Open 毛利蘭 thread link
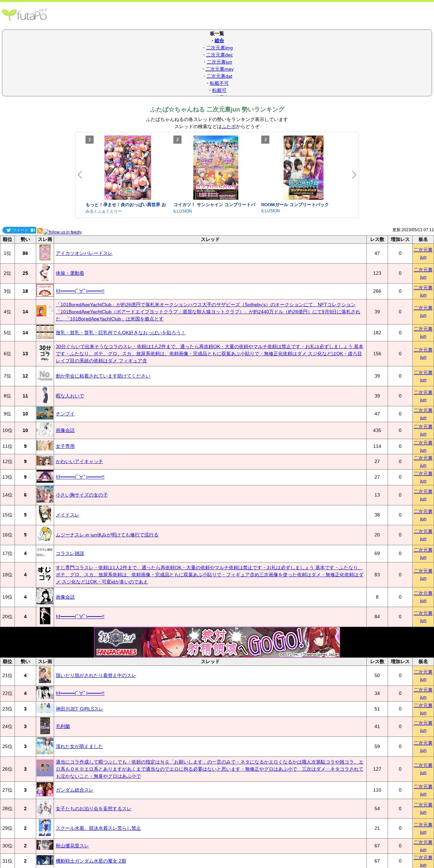 (x=63, y=727)
